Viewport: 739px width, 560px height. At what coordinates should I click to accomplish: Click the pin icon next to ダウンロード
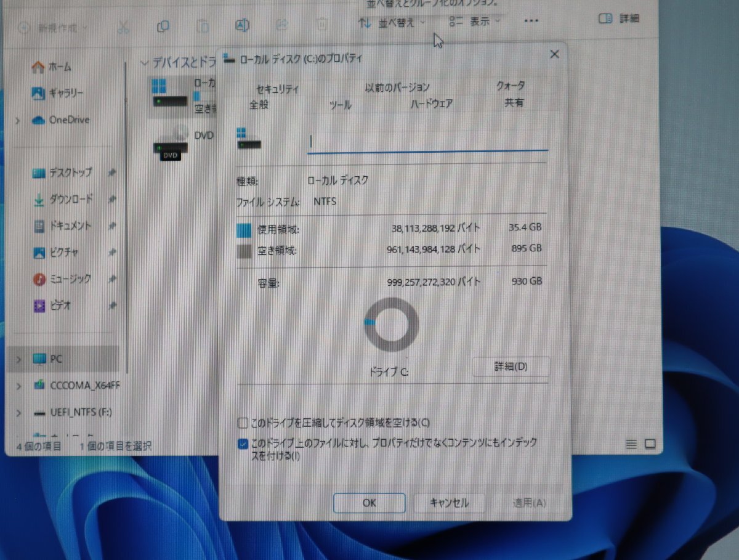(111, 200)
